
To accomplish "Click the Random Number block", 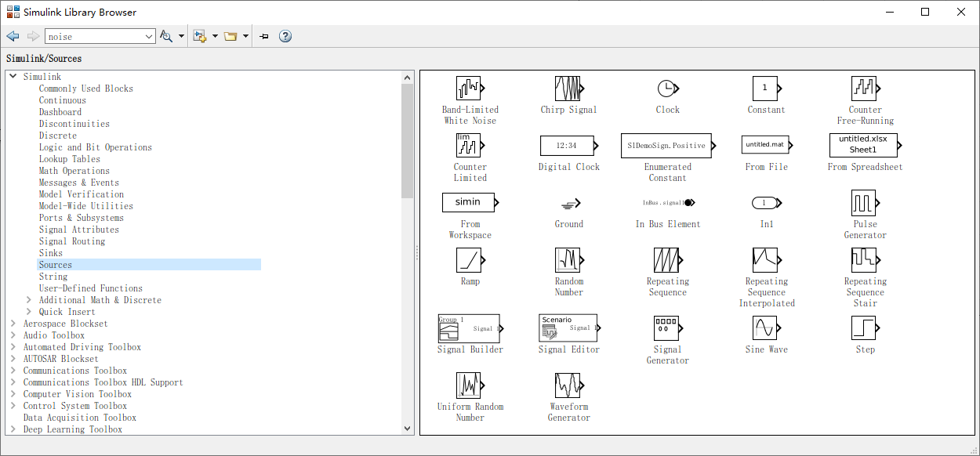I will click(568, 259).
